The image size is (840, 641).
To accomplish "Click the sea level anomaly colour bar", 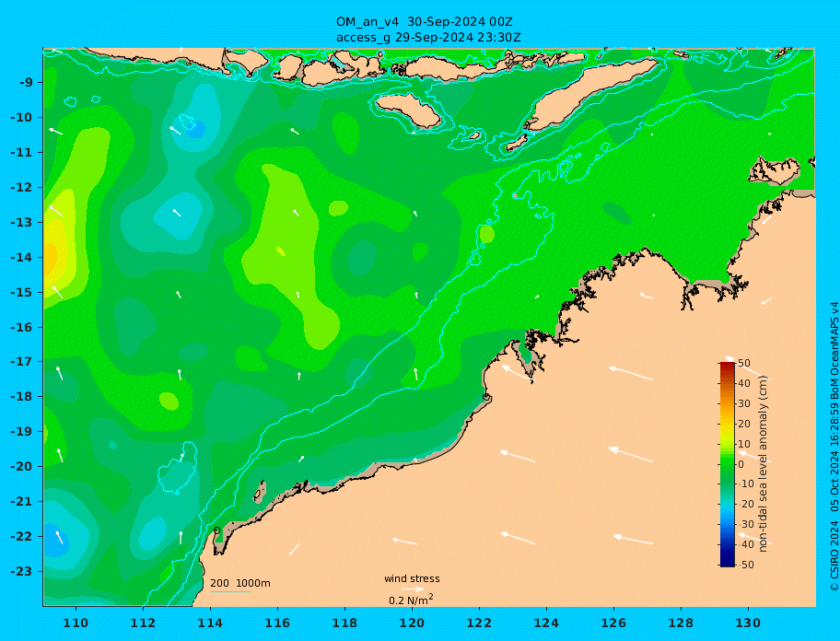I will pyautogui.click(x=728, y=464).
